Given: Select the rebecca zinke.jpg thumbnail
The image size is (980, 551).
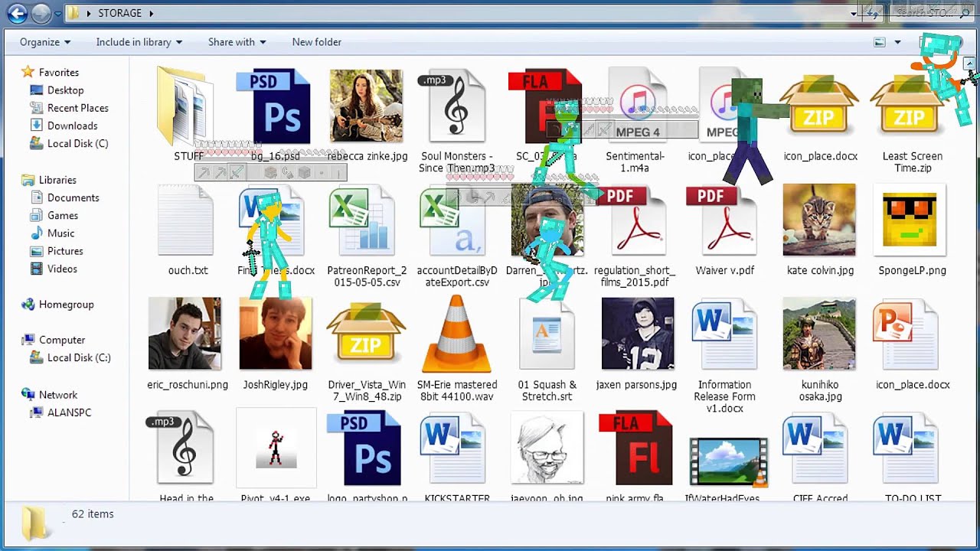Looking at the screenshot, I should pyautogui.click(x=366, y=106).
